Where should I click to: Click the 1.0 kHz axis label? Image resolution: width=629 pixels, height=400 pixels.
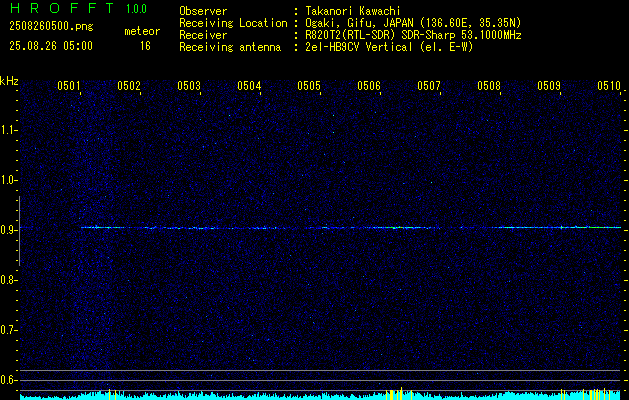pyautogui.click(x=8, y=180)
